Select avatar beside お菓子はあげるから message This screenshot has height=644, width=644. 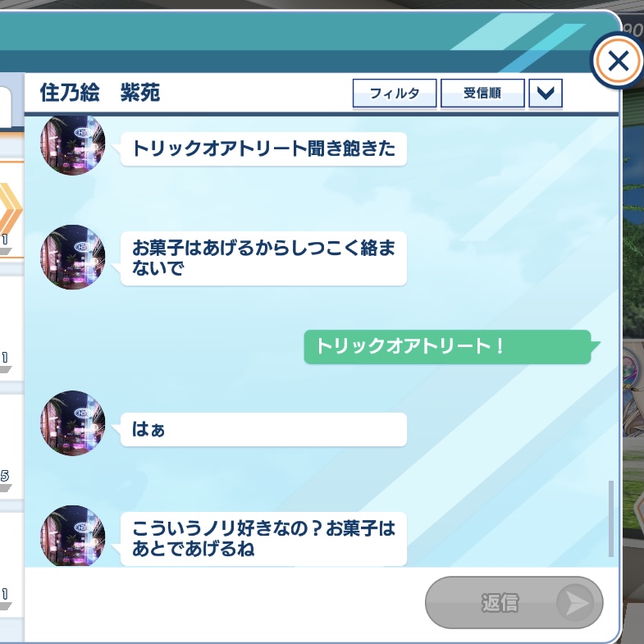[x=73, y=257]
